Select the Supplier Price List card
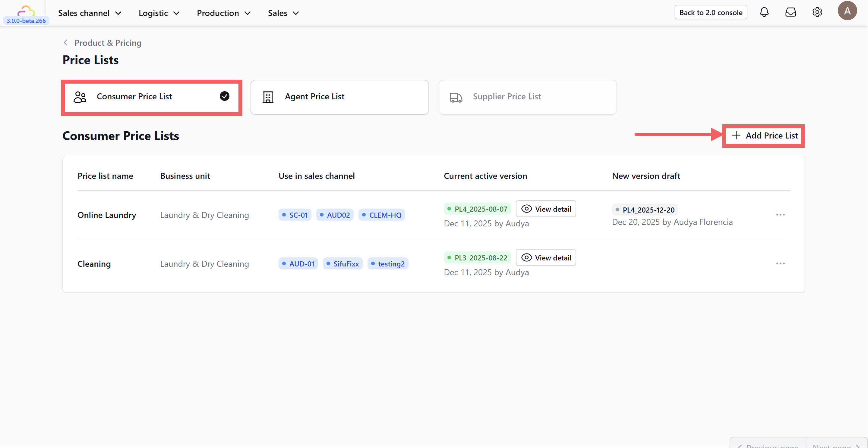 527,97
